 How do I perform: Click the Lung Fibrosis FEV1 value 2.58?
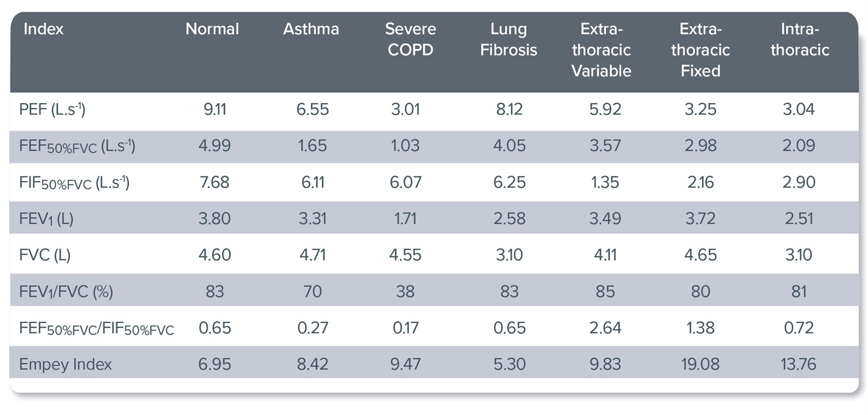pyautogui.click(x=509, y=219)
